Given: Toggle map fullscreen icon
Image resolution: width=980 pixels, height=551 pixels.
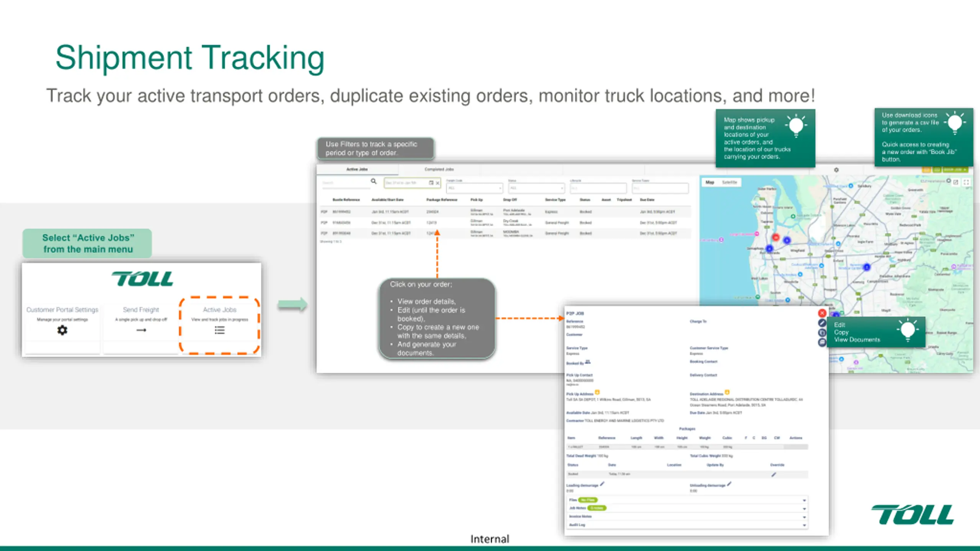Looking at the screenshot, I should click(966, 182).
